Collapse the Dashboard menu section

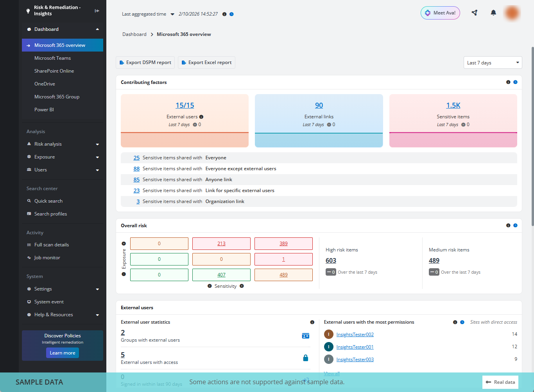[97, 29]
